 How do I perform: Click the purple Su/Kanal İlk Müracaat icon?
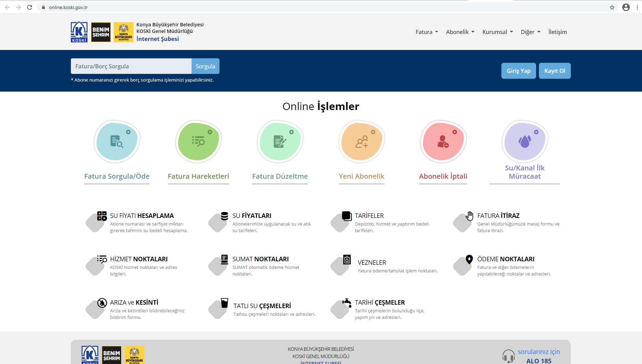pos(525,142)
